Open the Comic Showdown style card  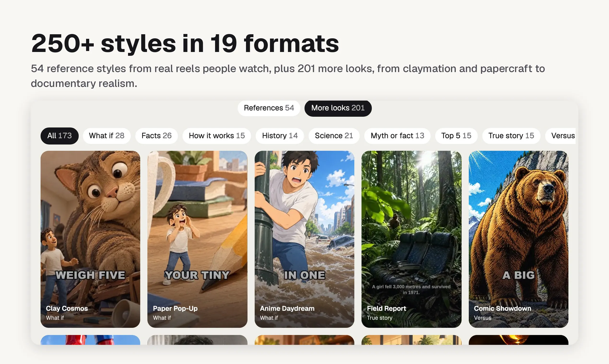(519, 239)
